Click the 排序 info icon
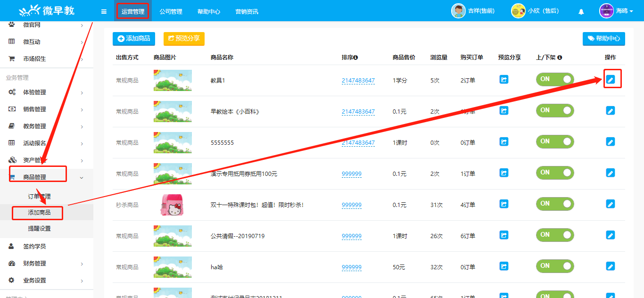Image resolution: width=644 pixels, height=298 pixels. (355, 58)
